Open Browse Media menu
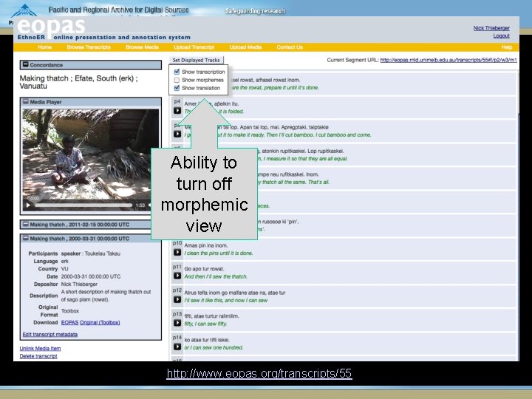 point(142,47)
